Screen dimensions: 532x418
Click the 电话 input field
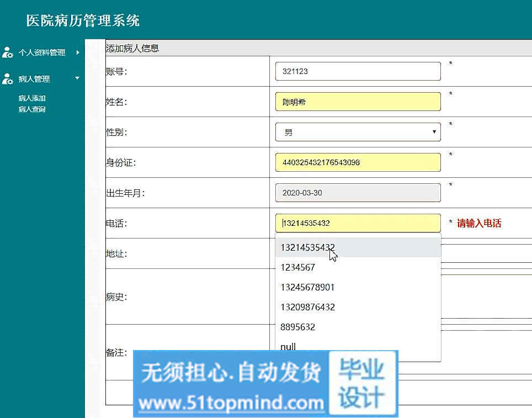(x=358, y=223)
